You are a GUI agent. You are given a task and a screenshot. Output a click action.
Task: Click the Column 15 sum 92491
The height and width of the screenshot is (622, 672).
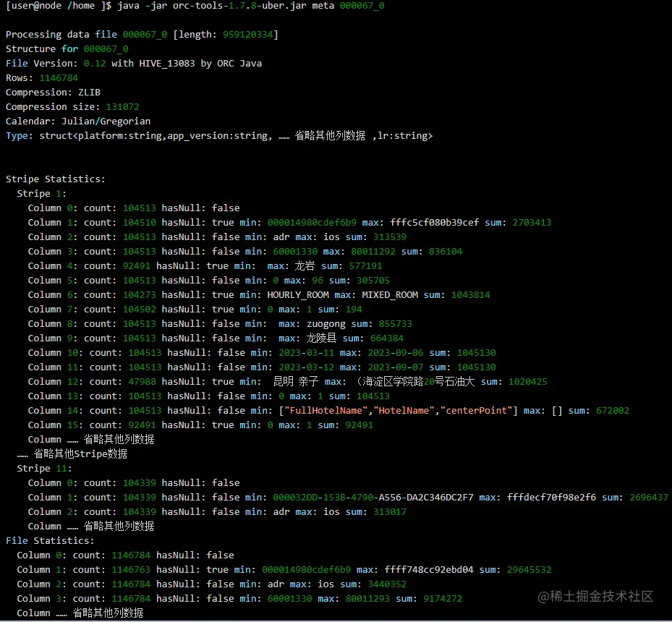coord(359,425)
